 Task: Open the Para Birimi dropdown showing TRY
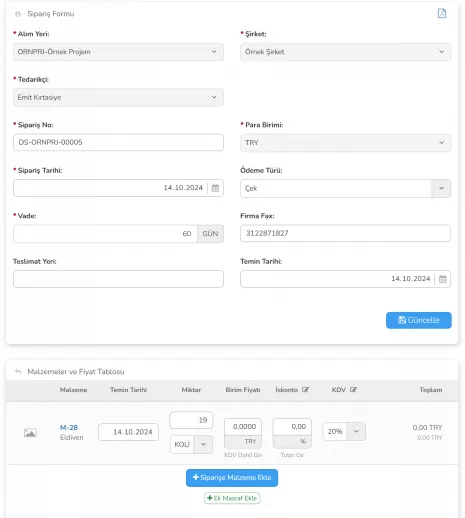click(x=345, y=143)
